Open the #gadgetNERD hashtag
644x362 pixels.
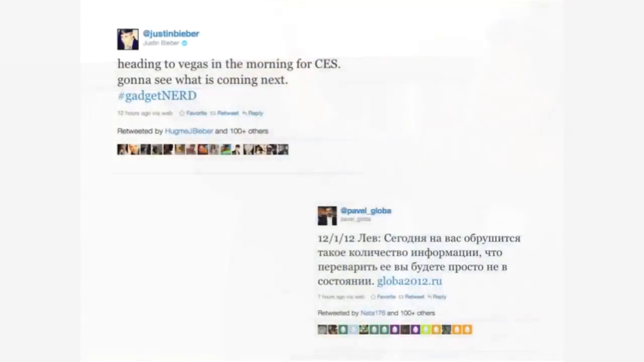pos(157,96)
